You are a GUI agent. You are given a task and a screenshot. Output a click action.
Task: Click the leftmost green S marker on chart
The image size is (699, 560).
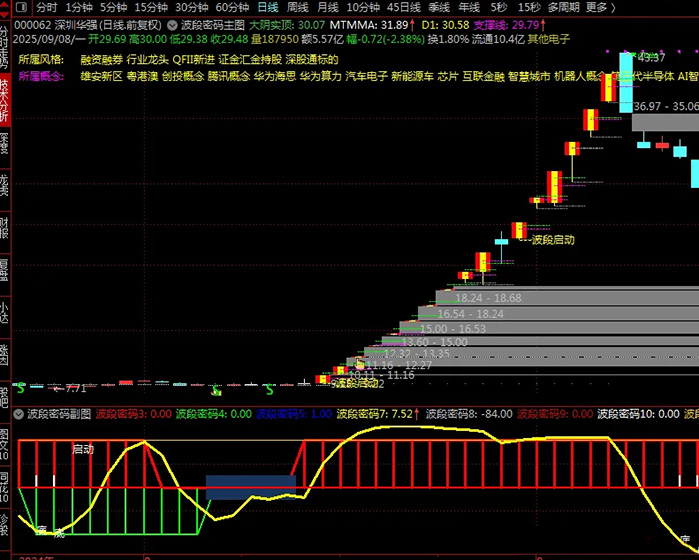pos(20,386)
